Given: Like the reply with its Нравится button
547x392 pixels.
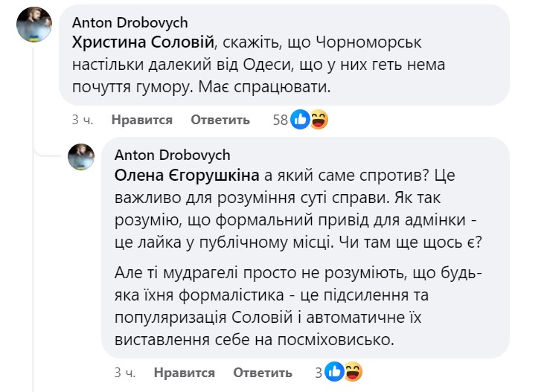Looking at the screenshot, I should 184,373.
